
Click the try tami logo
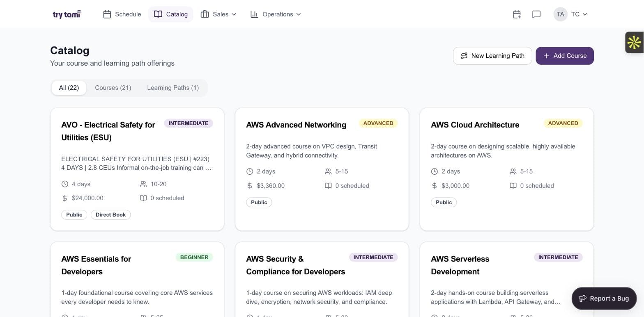(67, 14)
